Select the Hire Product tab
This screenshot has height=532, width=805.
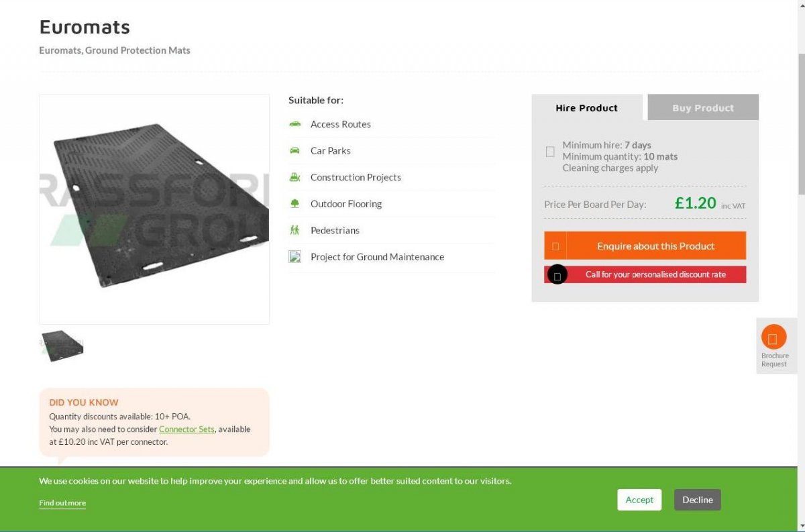coord(587,107)
